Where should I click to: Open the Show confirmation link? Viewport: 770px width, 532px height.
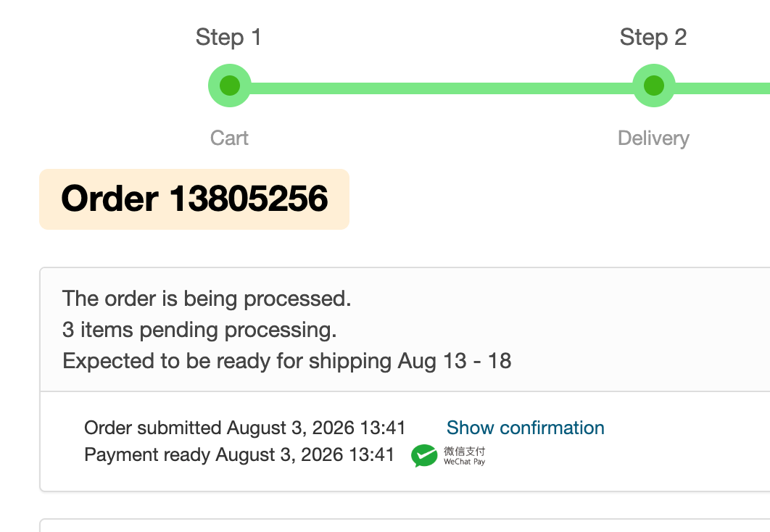525,428
